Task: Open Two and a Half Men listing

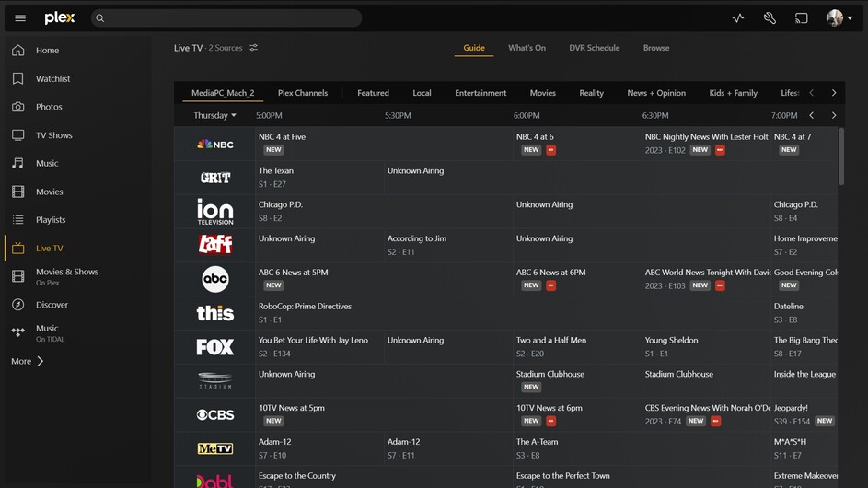Action: (577, 346)
